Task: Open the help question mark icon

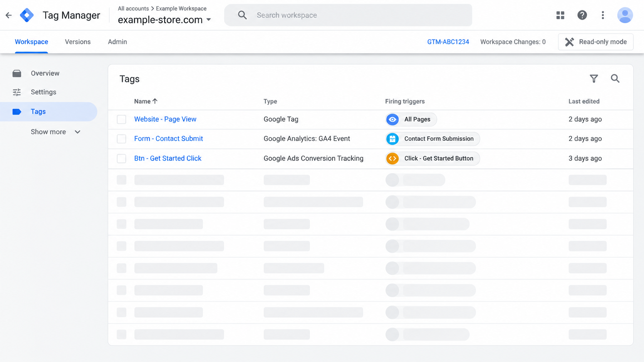Action: pyautogui.click(x=582, y=15)
